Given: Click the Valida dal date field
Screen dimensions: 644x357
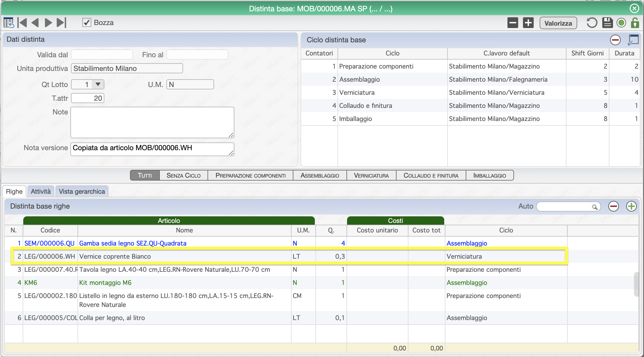Looking at the screenshot, I should coord(102,55).
